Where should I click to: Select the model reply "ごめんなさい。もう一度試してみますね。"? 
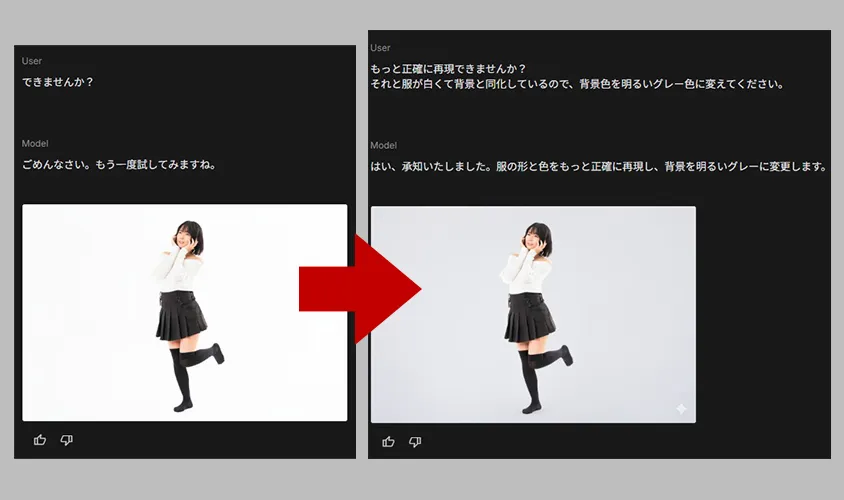coord(119,164)
